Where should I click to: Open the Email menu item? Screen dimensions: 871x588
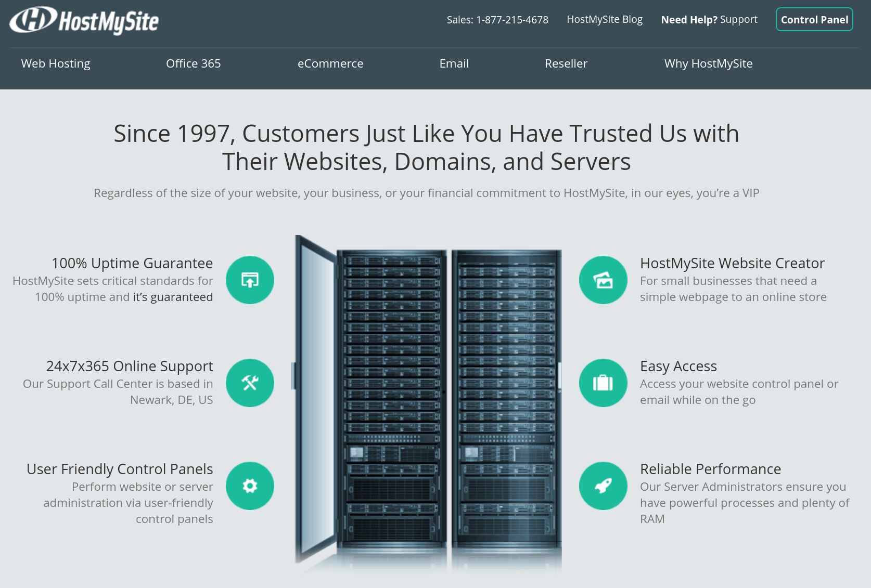[x=454, y=63]
